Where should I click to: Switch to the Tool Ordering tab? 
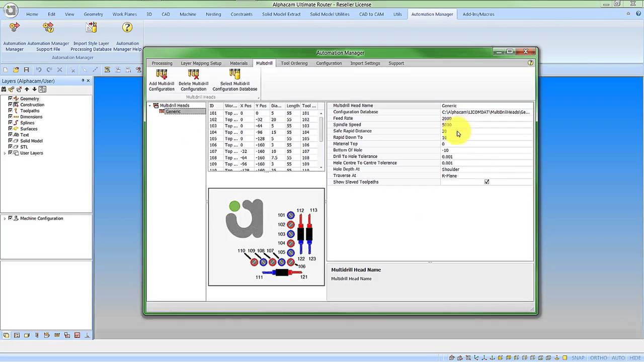click(294, 63)
